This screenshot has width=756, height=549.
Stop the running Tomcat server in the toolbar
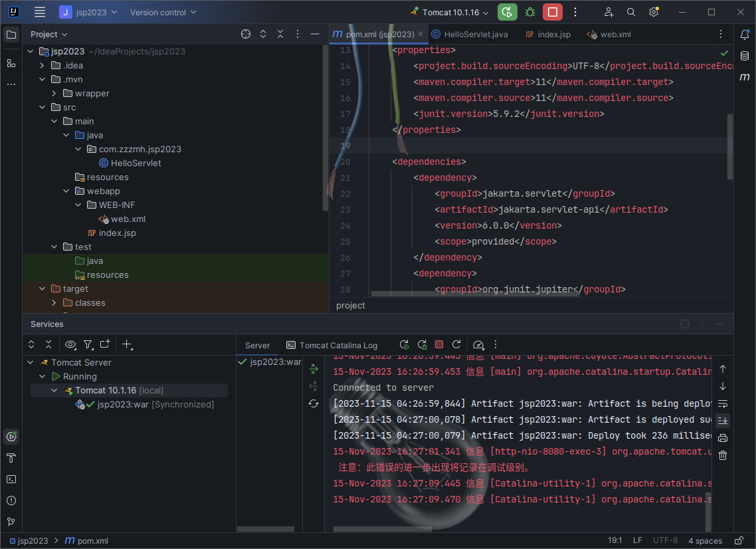pos(552,12)
